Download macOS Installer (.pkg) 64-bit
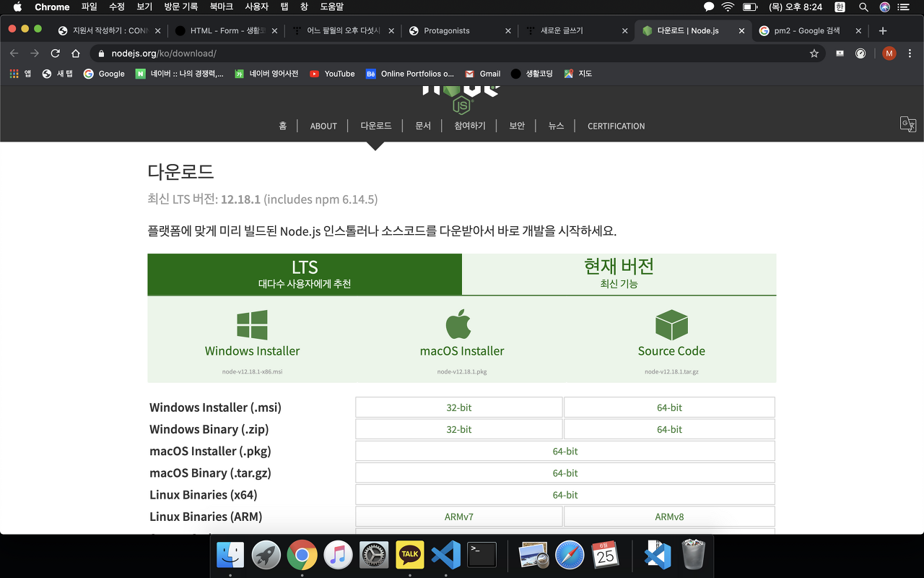This screenshot has height=578, width=924. (565, 451)
